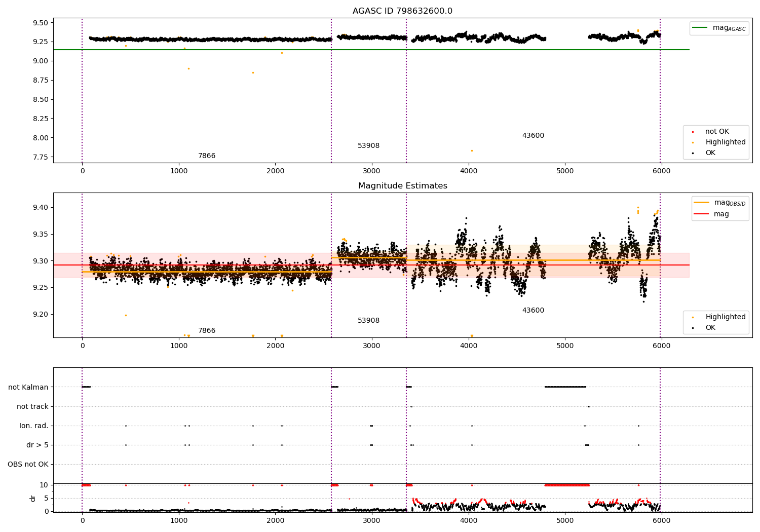
Task: Click the 'OBS not OK' row label
Action: [x=28, y=465]
